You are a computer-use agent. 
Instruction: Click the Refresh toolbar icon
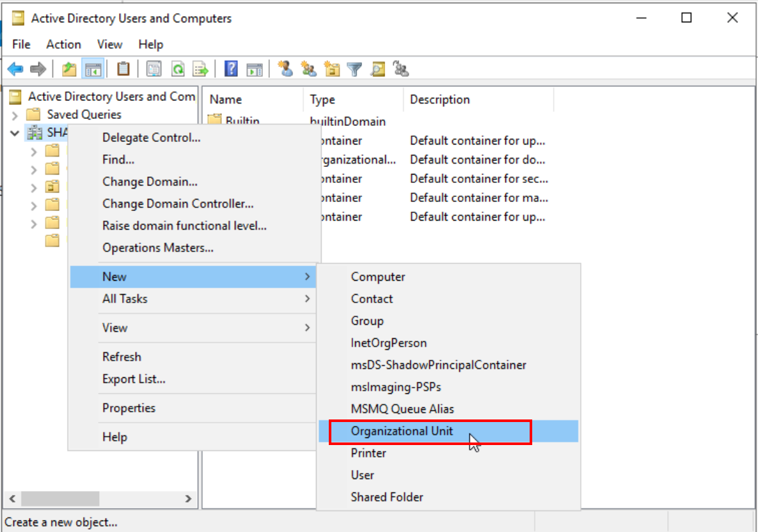[178, 69]
